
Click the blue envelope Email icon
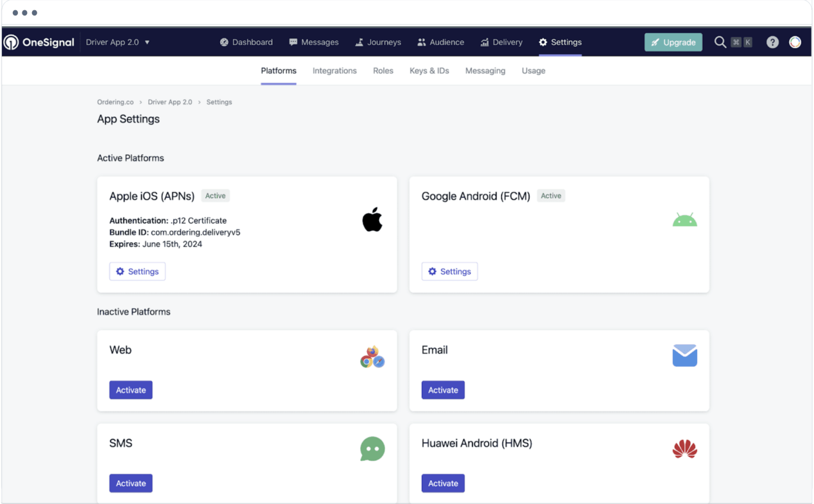pos(684,355)
